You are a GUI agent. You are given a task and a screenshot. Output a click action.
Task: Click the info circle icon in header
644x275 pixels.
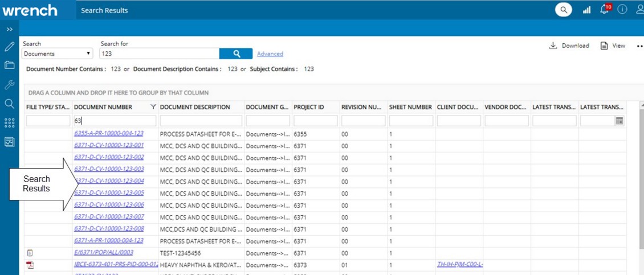[x=622, y=10]
